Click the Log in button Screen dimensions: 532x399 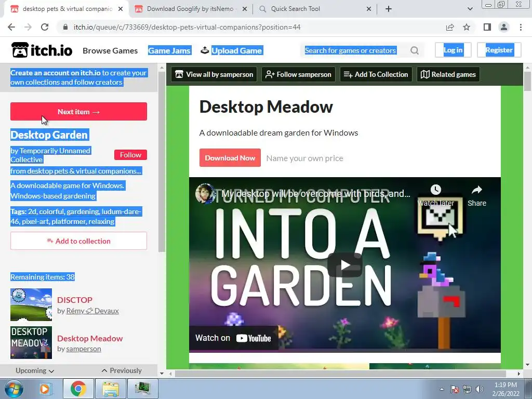(x=453, y=50)
